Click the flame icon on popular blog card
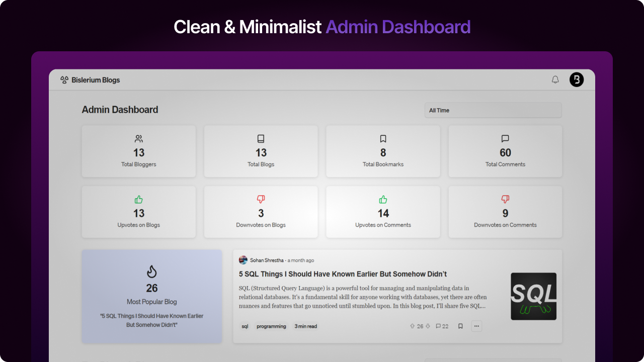Screen dimensions: 644x362 pos(152,272)
